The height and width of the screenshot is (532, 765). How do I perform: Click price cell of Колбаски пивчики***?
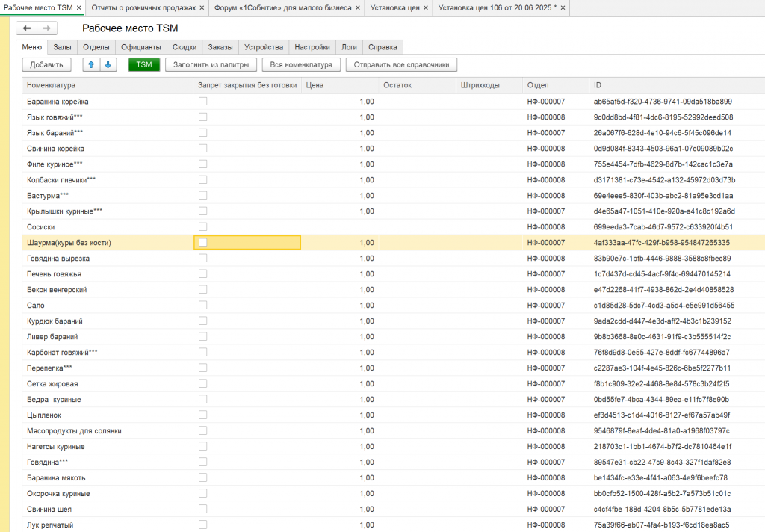coord(340,179)
